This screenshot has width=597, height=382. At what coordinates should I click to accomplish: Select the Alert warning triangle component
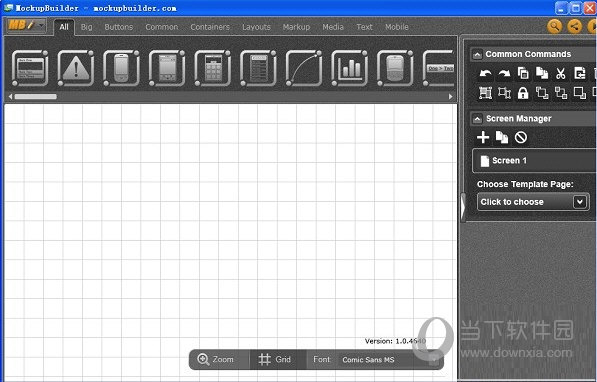[x=76, y=68]
